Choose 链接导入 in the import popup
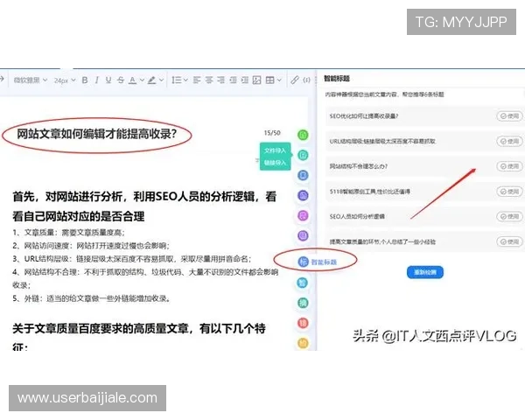This screenshot has width=525, height=420. 276,163
